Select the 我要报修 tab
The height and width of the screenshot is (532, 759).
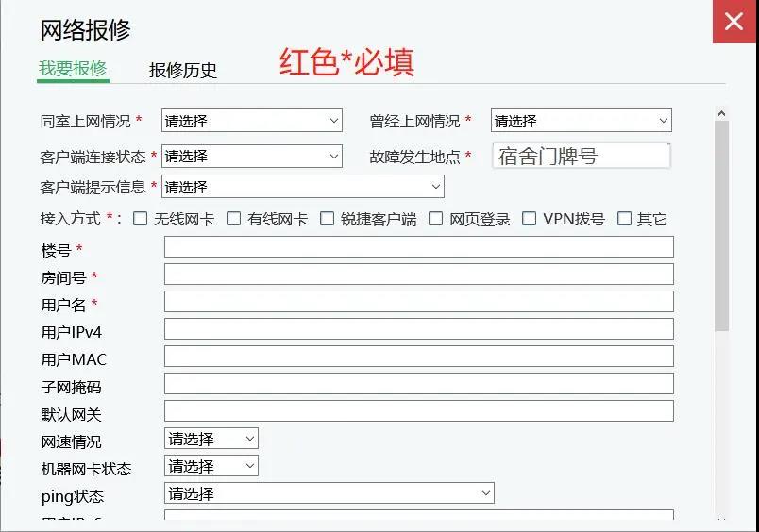click(73, 69)
